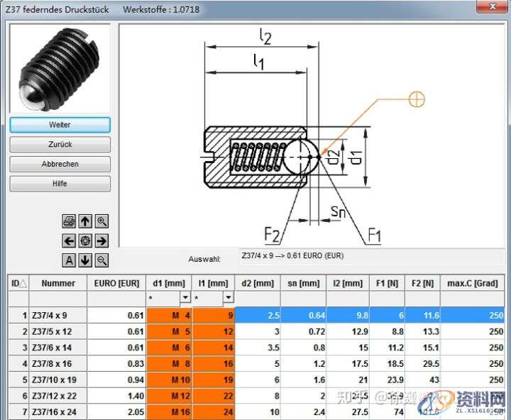Center the drawing view
This screenshot has height=420, width=511.
(85, 241)
